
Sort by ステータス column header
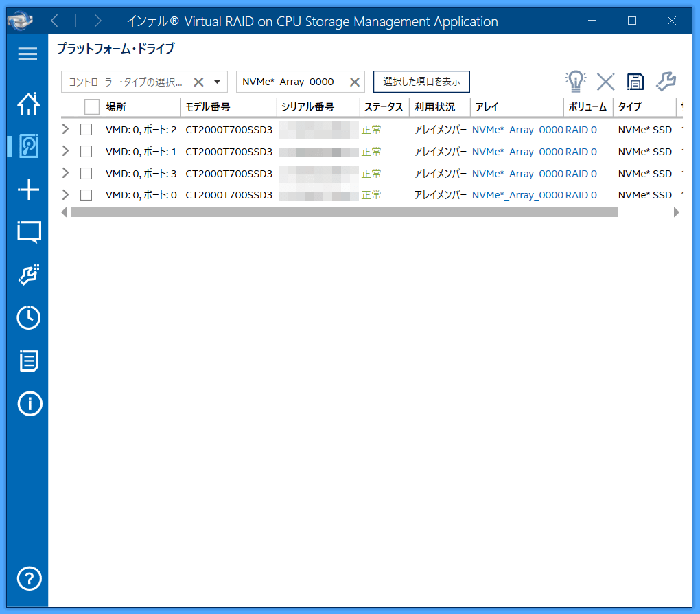(x=384, y=107)
